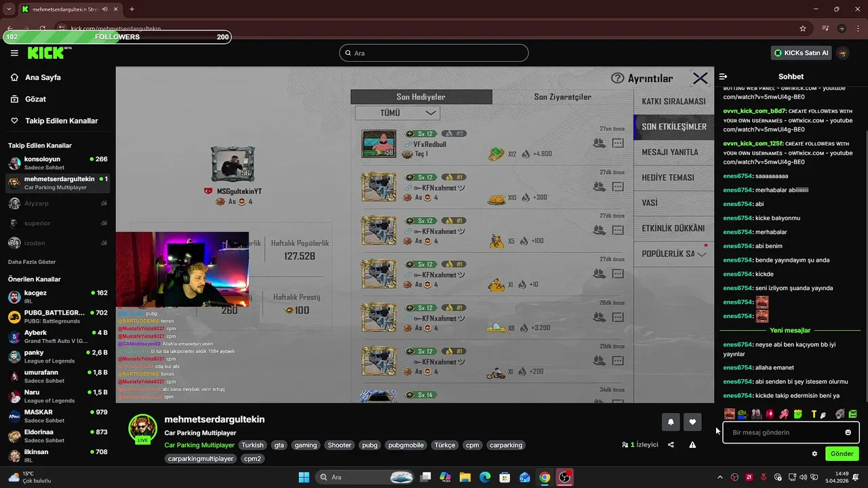Insert the yellow T emote
Screen dimensions: 868x488
click(813, 413)
